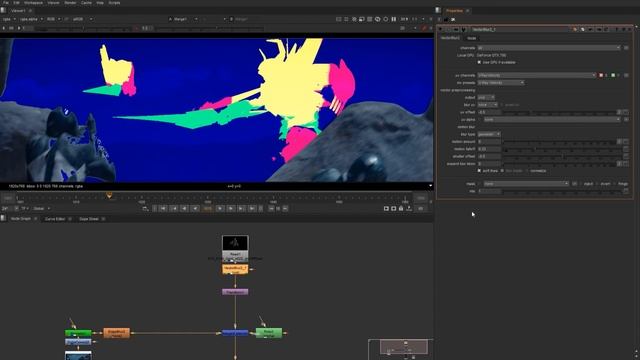Click the animation menu icon beside uv offset
The width and height of the screenshot is (640, 360).
[626, 112]
